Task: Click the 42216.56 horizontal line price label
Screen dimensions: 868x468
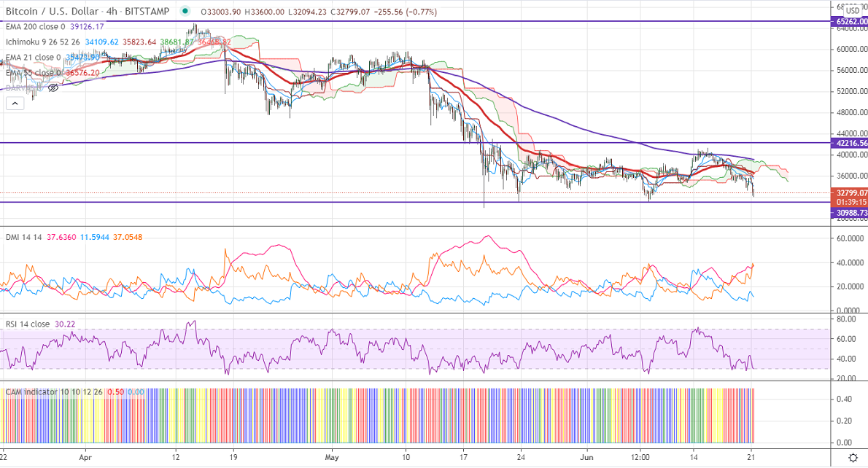Action: (850, 144)
